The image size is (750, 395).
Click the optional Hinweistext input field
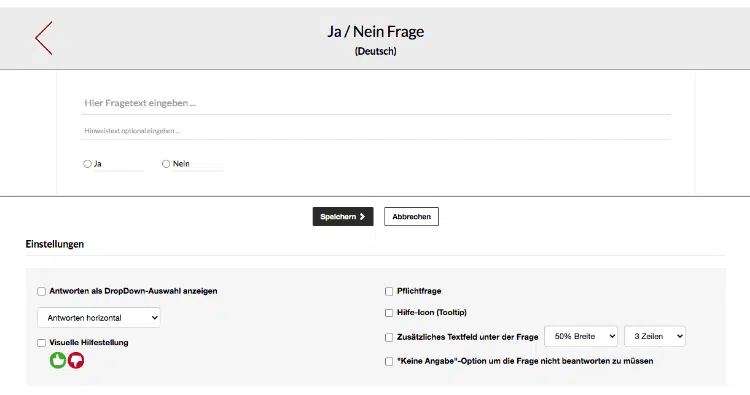pyautogui.click(x=376, y=131)
